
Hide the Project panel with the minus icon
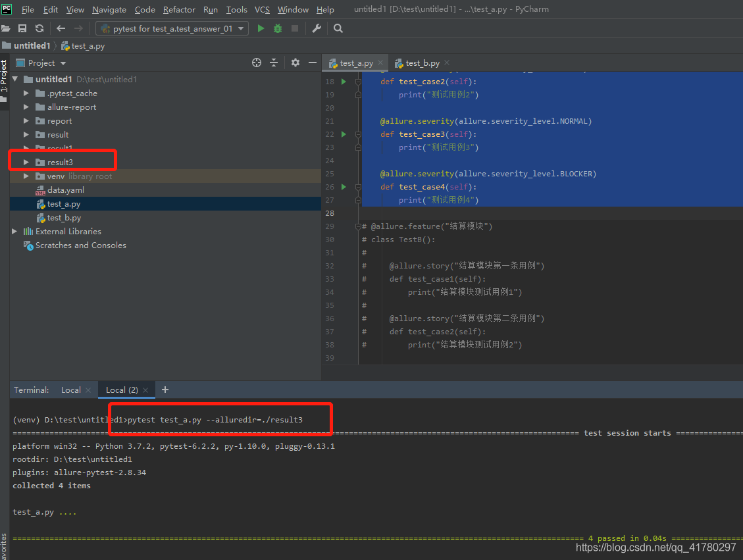tap(312, 63)
